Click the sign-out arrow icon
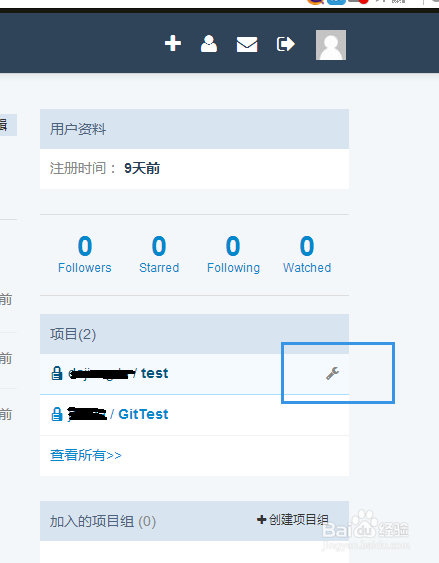 (x=286, y=44)
